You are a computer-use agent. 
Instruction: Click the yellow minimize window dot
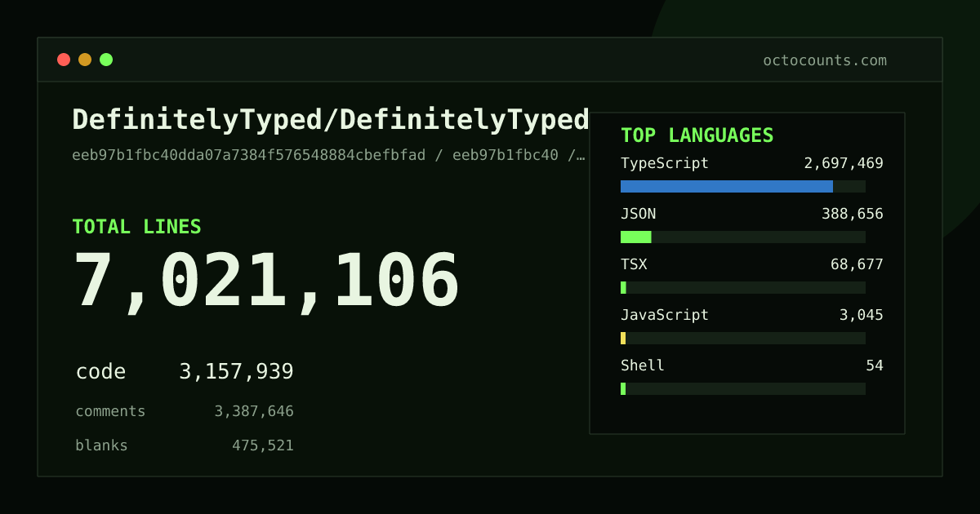point(85,60)
